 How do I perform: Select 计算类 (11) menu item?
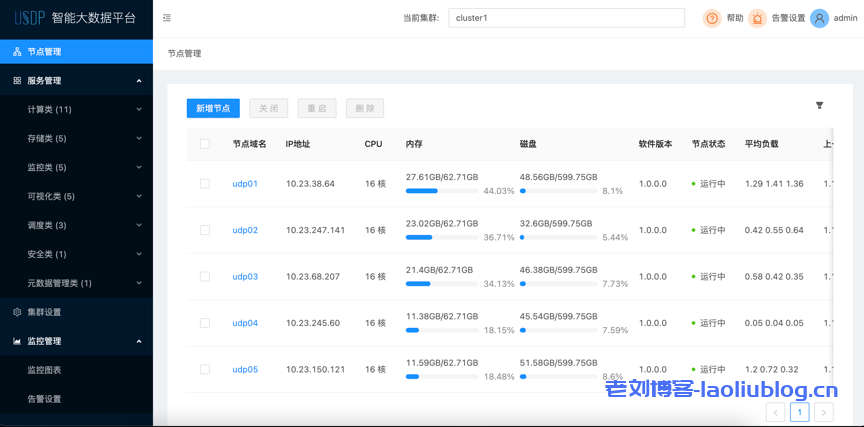(x=77, y=110)
